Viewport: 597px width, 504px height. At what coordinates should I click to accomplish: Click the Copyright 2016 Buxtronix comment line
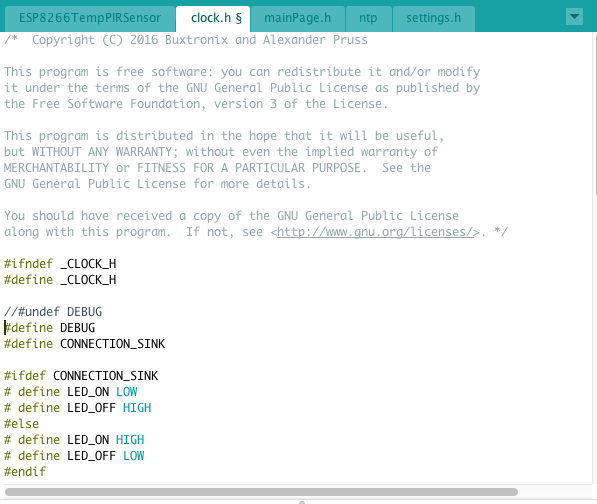(186, 40)
